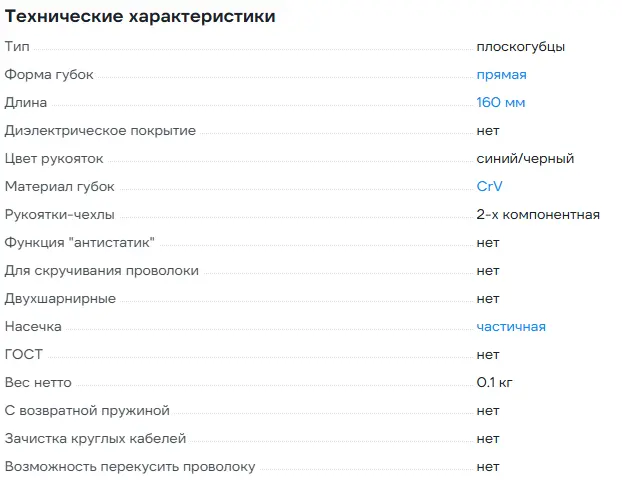622x484 pixels.
Task: Select the "2-х компонентная" value text
Action: pyautogui.click(x=538, y=214)
